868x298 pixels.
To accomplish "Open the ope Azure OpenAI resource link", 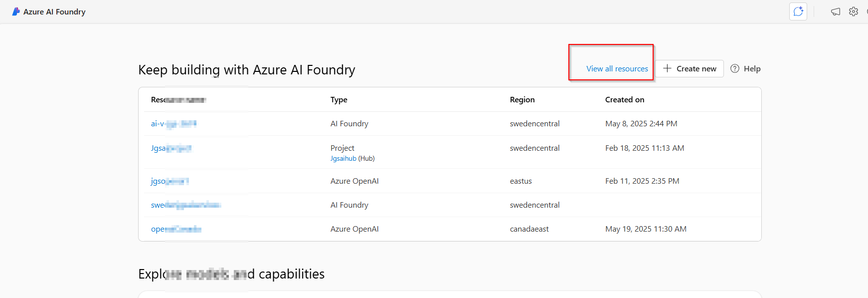I will point(176,229).
